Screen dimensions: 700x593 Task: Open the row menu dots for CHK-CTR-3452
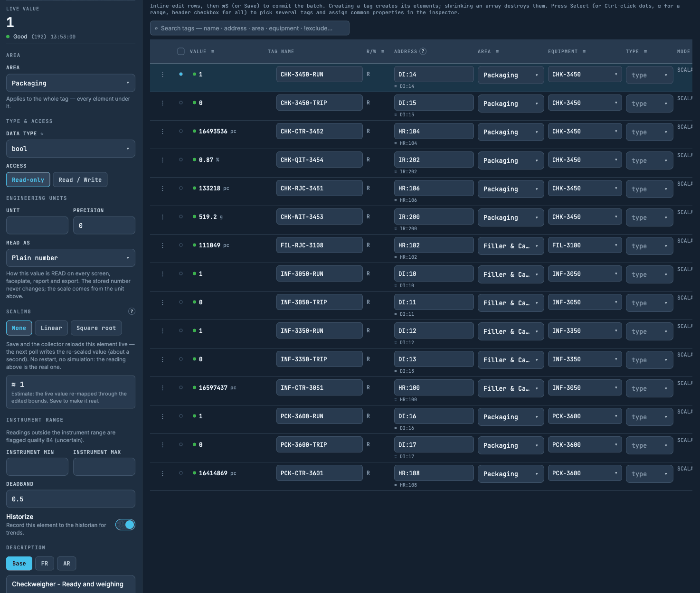pyautogui.click(x=162, y=132)
